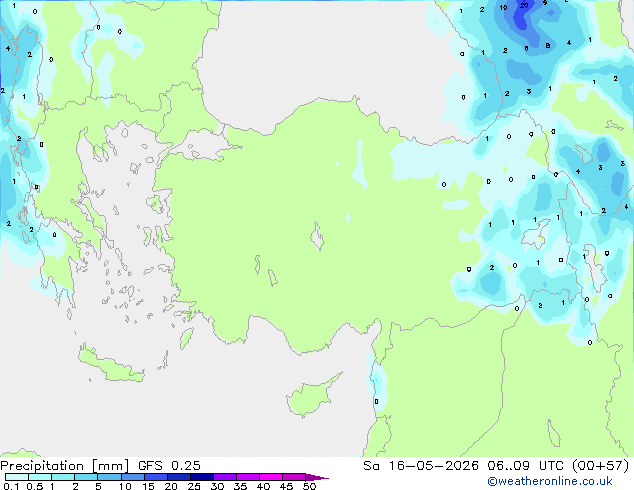Select the 1–2 mm legend color box
This screenshot has height=490, width=634.
63,477
